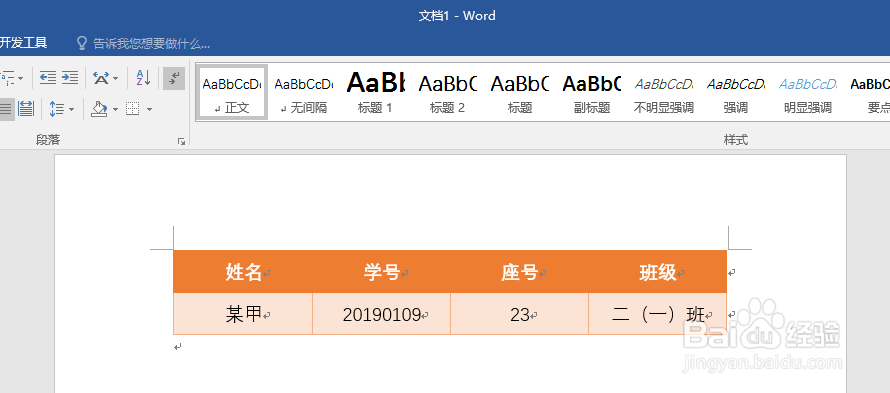The image size is (890, 393).
Task: Sort content with the A-Z sort icon
Action: [x=143, y=78]
